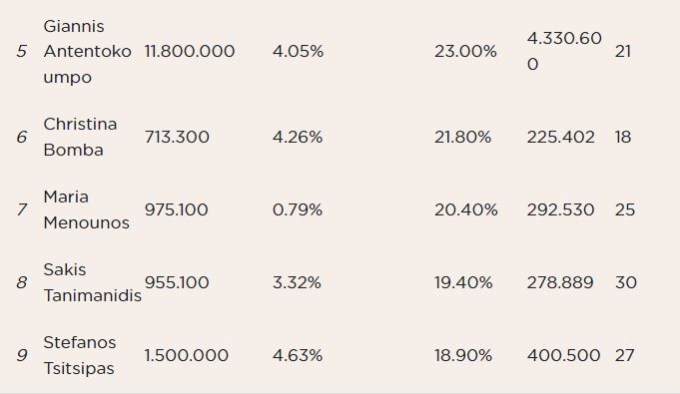Click the 21.80% value
Image resolution: width=680 pixels, height=394 pixels.
(463, 137)
